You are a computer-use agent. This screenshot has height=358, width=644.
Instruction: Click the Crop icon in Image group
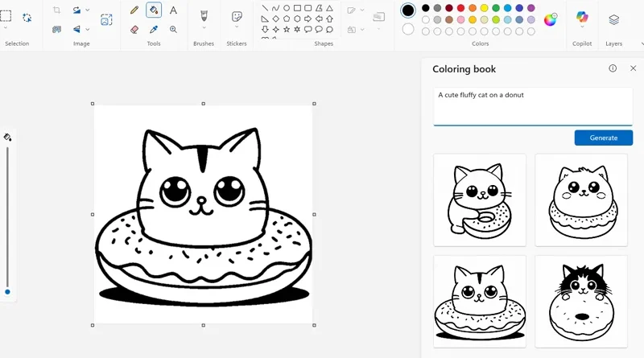pos(56,10)
